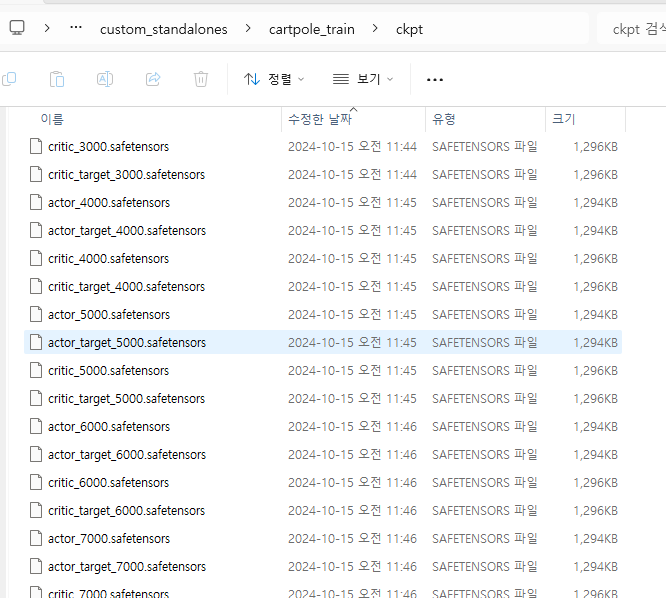Image resolution: width=666 pixels, height=598 pixels.
Task: Expand hidden path with ellipsis breadcrumb button
Action: [76, 28]
